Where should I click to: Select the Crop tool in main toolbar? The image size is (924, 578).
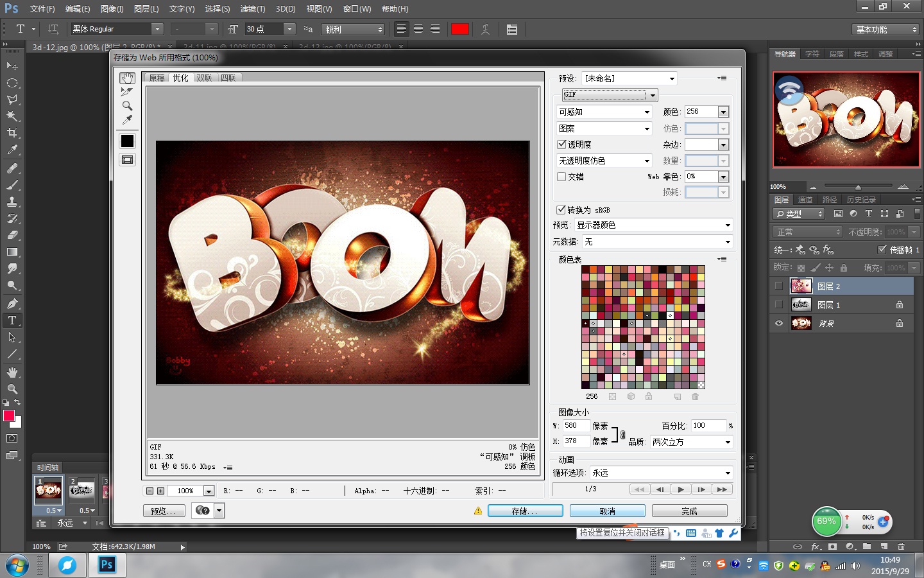(x=12, y=133)
